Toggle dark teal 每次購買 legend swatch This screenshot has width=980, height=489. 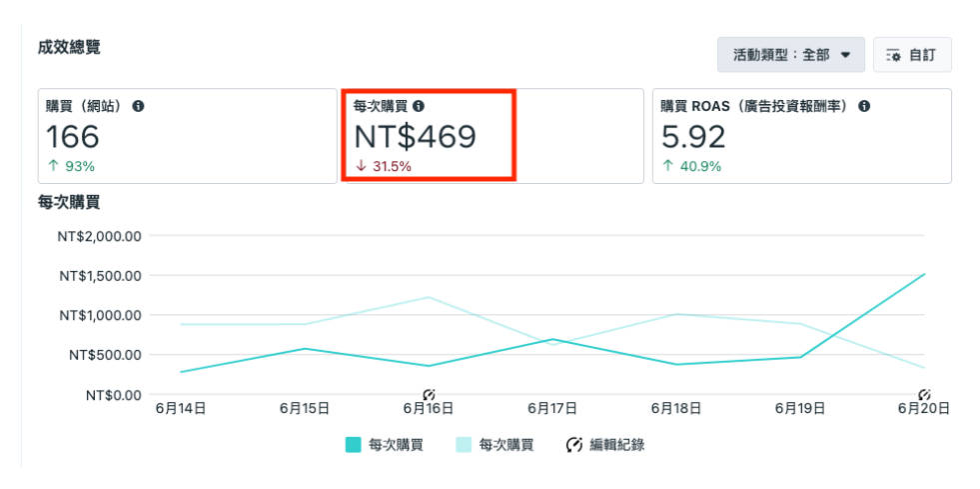point(353,445)
